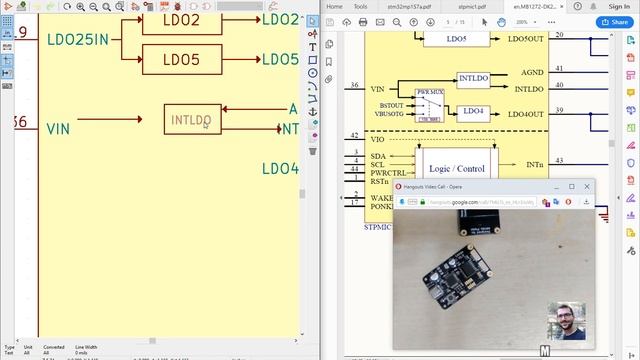Click the KiCad horizontal scrollbar thumb

152,340
